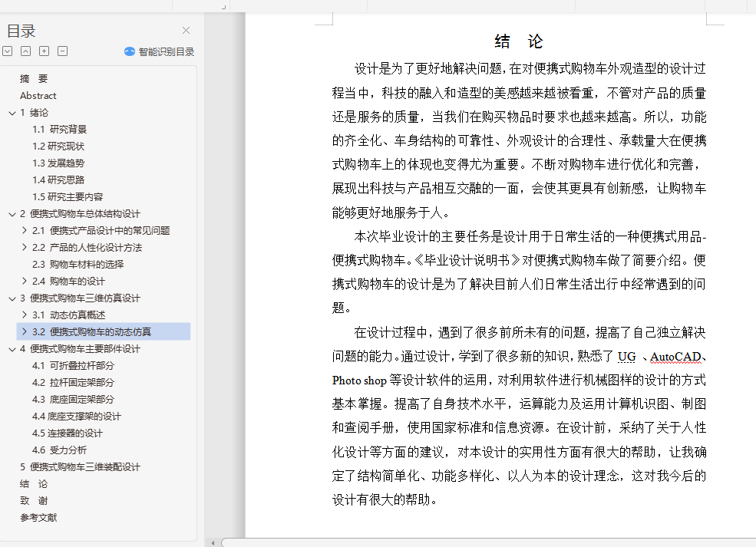Image resolution: width=756 pixels, height=547 pixels.
Task: Click the plus icon to promote heading level
Action: 44,51
